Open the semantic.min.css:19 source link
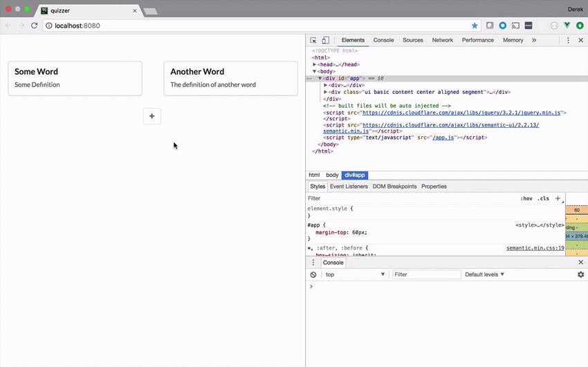The width and height of the screenshot is (588, 367). coord(535,248)
